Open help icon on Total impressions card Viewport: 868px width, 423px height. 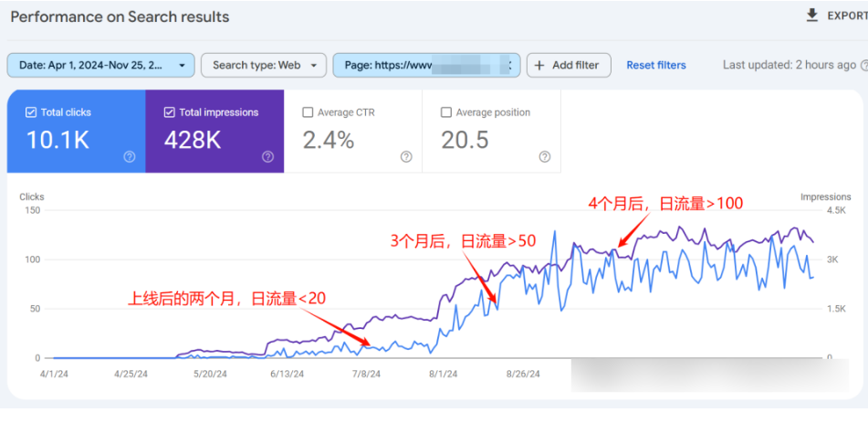click(x=268, y=157)
